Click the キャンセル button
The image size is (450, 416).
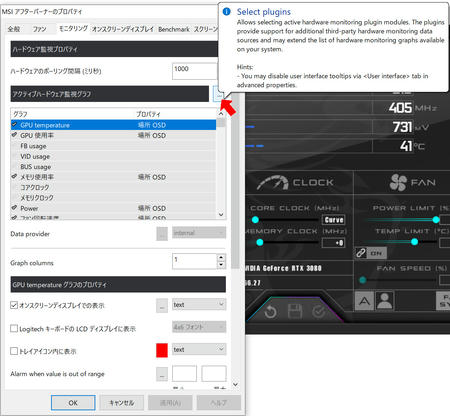pos(122,403)
